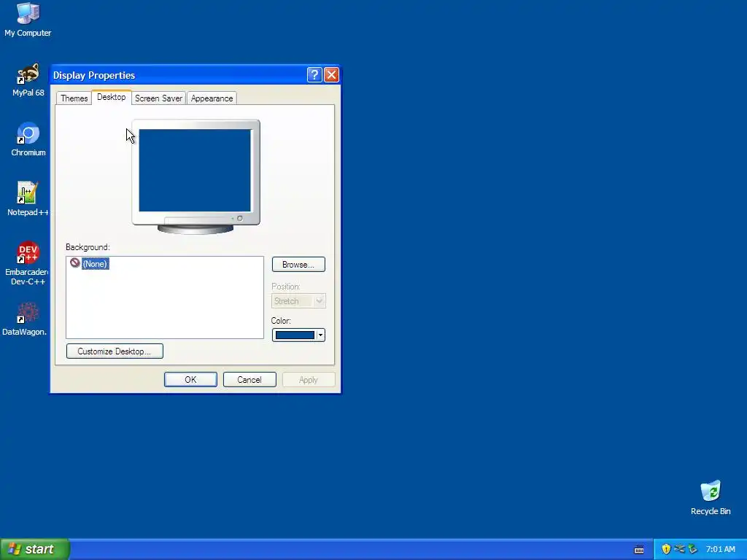Screen dimensions: 747x560
Task: Expand the desktop Color dropdown arrow
Action: click(321, 335)
